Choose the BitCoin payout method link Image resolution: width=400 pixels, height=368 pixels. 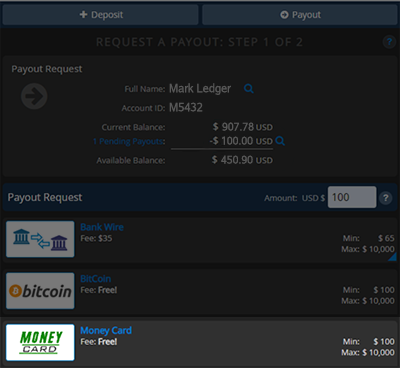point(96,279)
